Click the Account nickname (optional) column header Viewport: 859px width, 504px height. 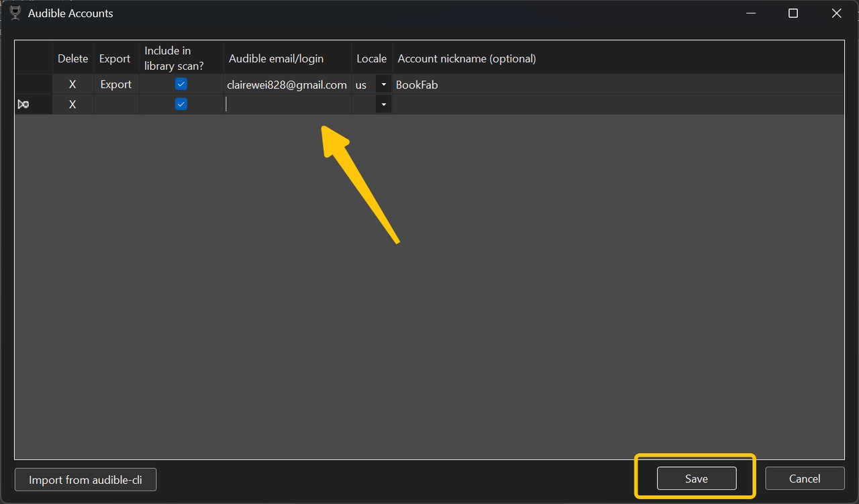pyautogui.click(x=466, y=58)
